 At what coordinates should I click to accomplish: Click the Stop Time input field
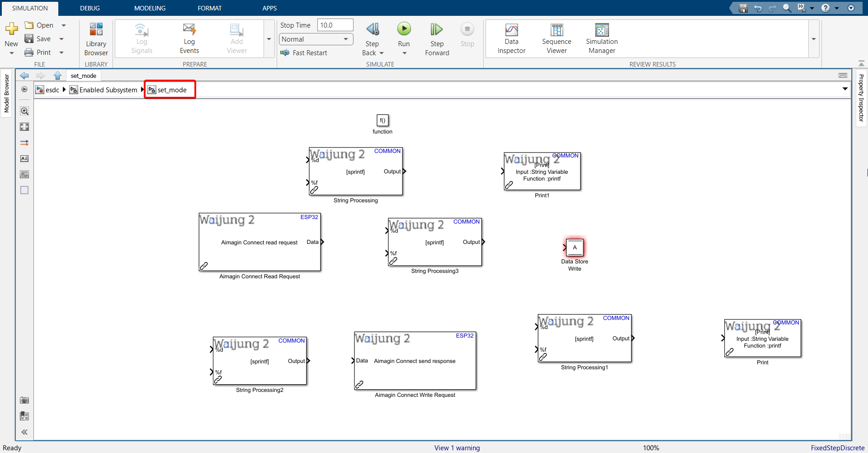(x=335, y=25)
